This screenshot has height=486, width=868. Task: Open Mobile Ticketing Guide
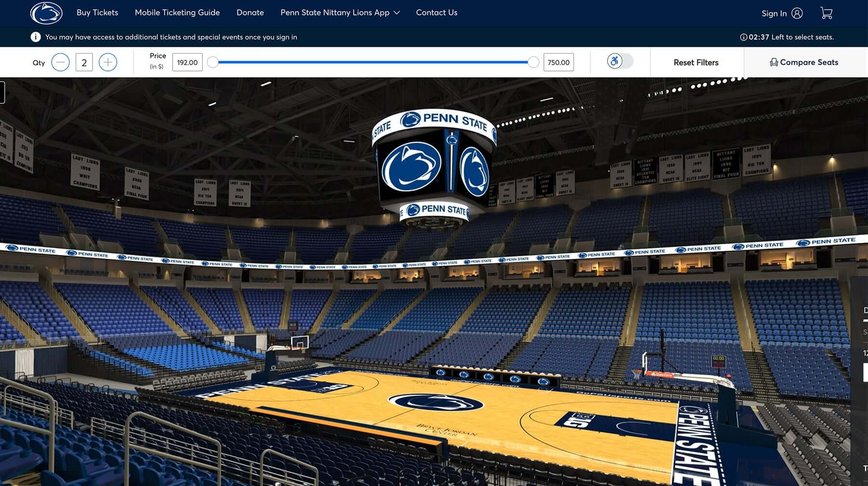tap(177, 13)
